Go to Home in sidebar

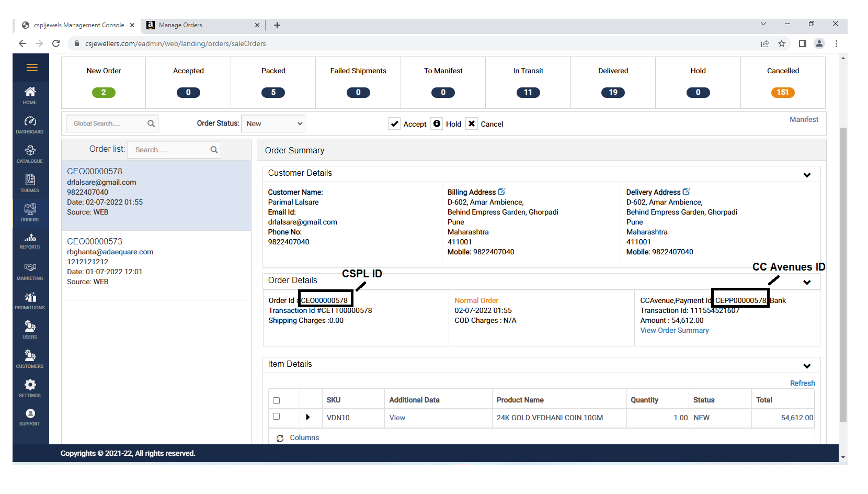(x=30, y=96)
